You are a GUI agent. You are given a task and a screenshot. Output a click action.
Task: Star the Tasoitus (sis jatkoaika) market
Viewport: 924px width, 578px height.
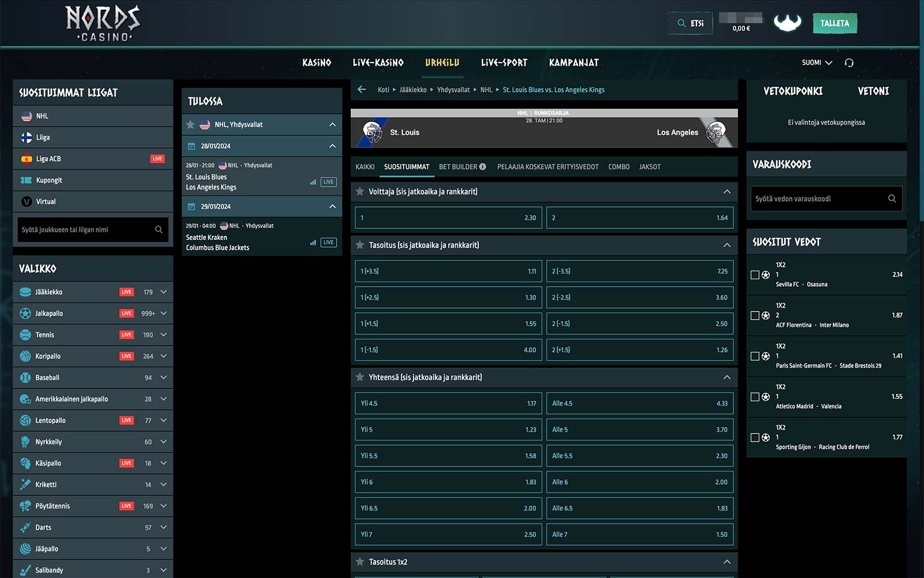(x=360, y=245)
